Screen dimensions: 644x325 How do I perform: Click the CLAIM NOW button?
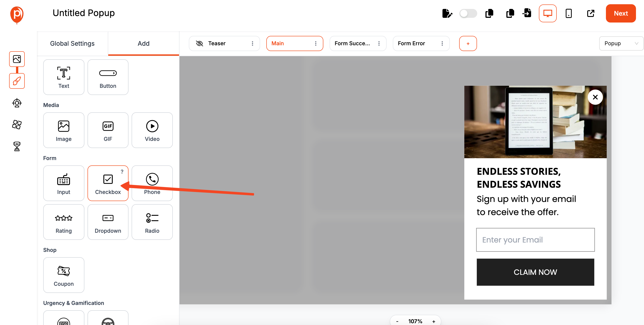535,272
